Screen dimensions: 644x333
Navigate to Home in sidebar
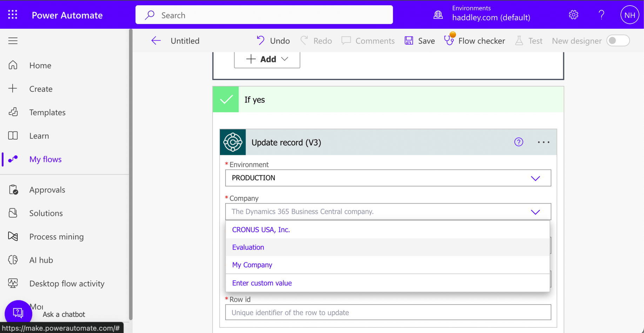(x=40, y=65)
